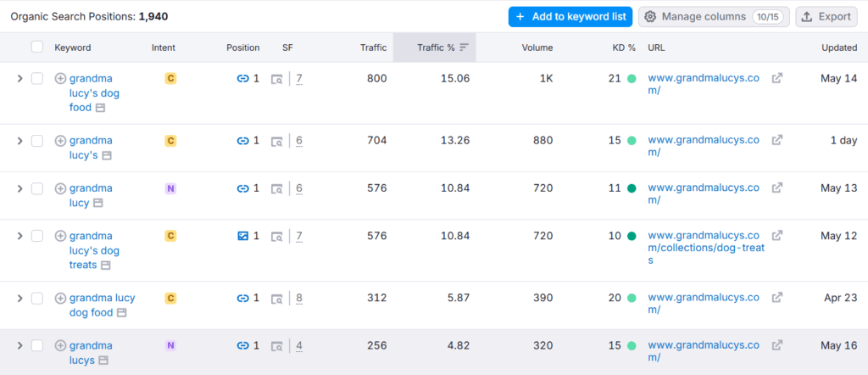Sort by KD % column header
The width and height of the screenshot is (868, 375).
(624, 48)
